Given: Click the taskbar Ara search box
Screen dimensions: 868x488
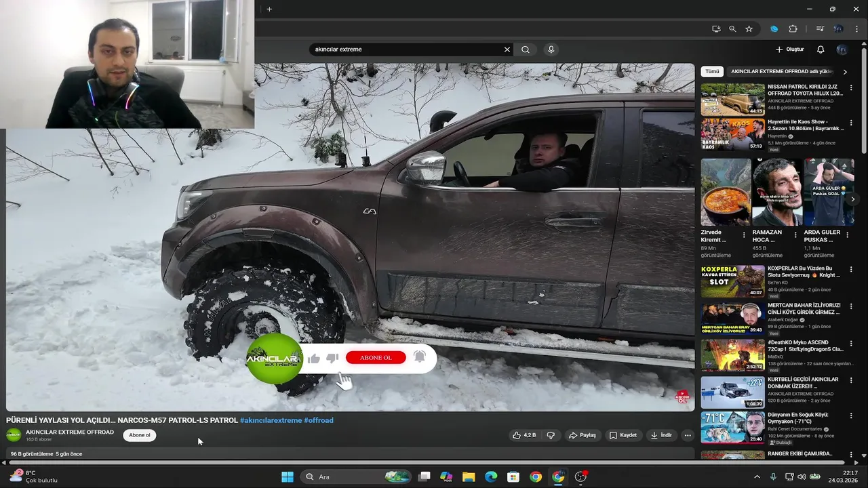Looking at the screenshot, I should [x=355, y=476].
